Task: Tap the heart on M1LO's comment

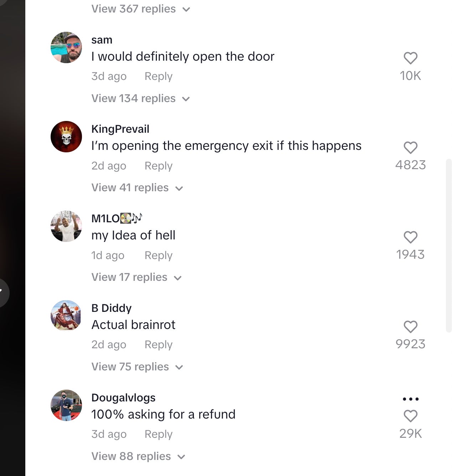Action: (x=410, y=237)
